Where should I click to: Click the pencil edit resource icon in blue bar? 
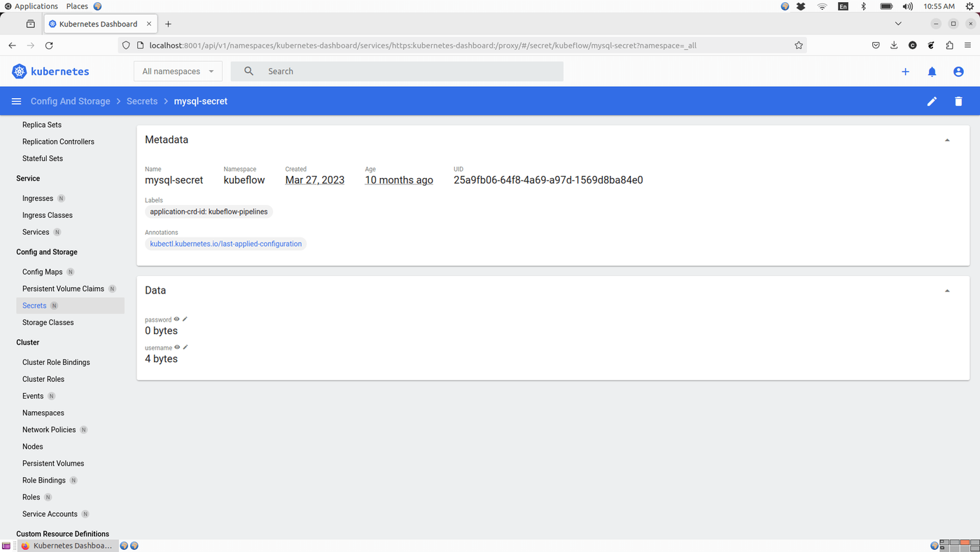click(932, 102)
